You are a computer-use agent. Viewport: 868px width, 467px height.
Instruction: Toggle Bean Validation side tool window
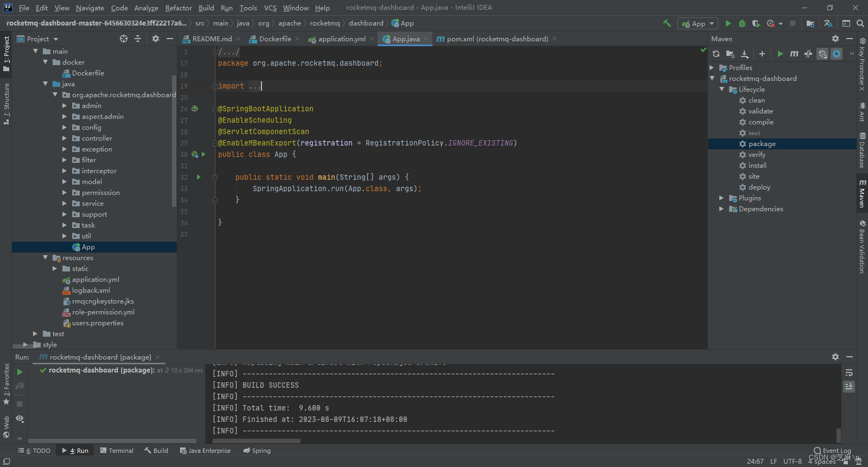[x=862, y=247]
